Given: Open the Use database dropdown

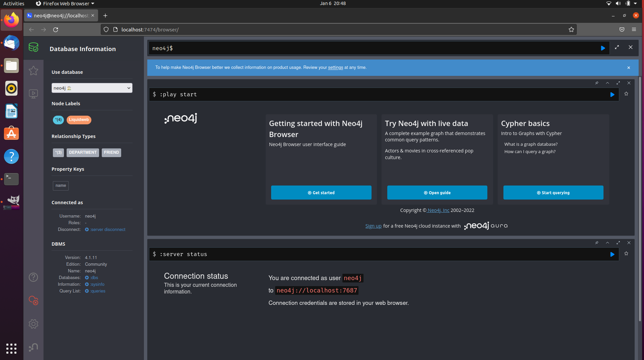Looking at the screenshot, I should click(x=92, y=88).
